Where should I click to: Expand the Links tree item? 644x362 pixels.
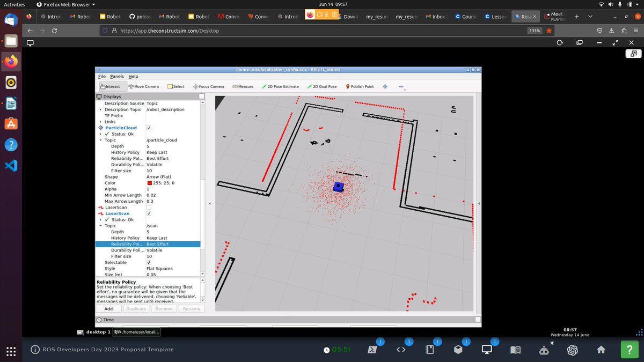[x=100, y=122]
